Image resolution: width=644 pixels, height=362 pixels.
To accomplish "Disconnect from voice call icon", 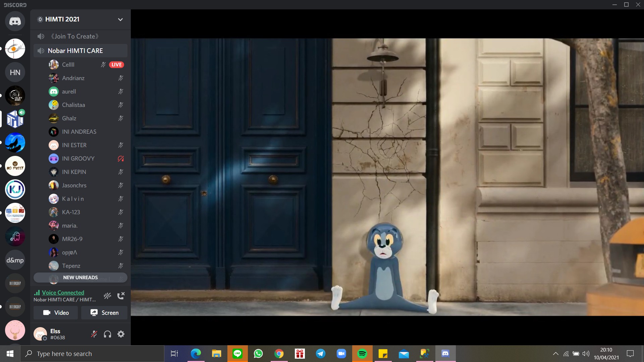I will pos(121,296).
